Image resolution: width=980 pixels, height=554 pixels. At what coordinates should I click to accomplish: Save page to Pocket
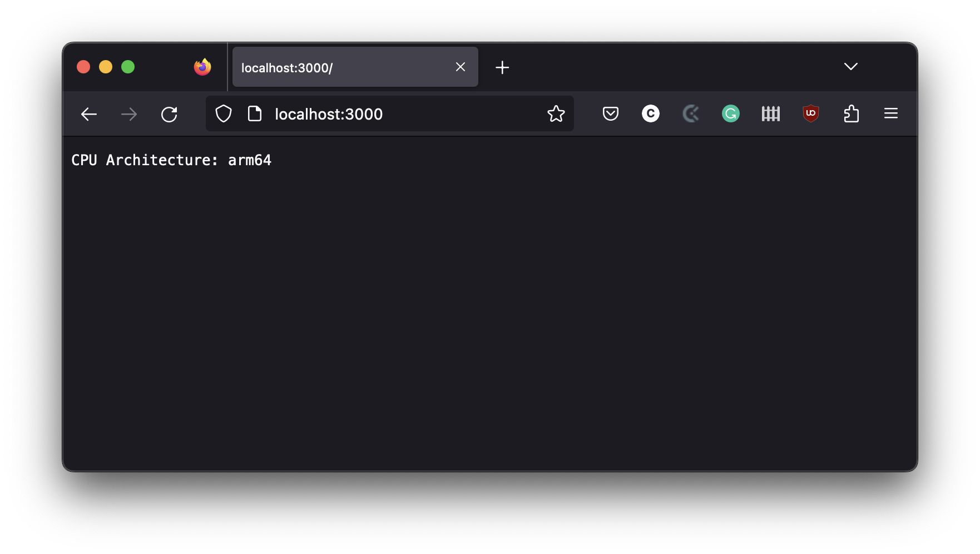(611, 114)
